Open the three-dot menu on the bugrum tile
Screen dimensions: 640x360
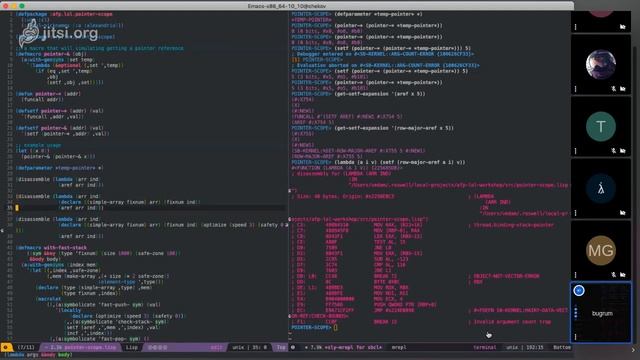pyautogui.click(x=576, y=337)
